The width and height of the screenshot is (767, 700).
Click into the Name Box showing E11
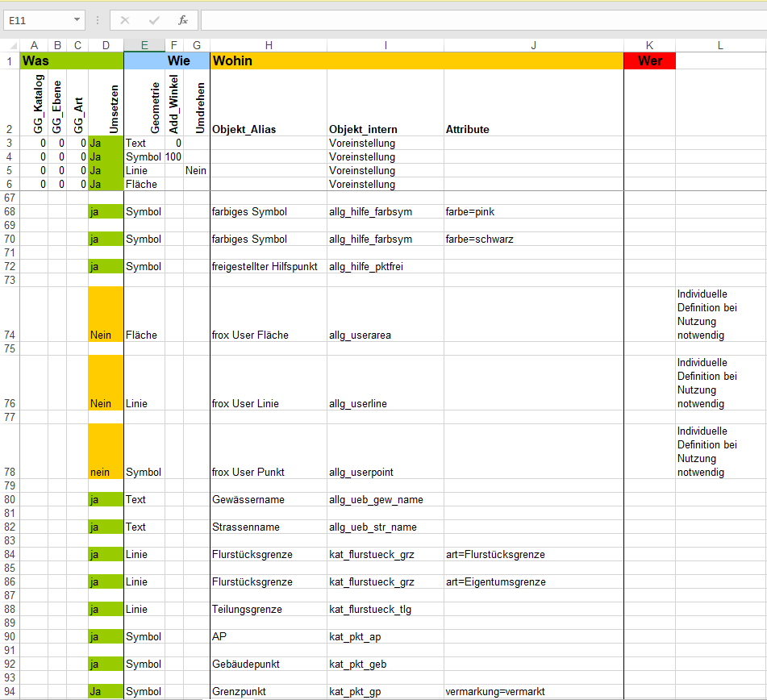[36, 20]
